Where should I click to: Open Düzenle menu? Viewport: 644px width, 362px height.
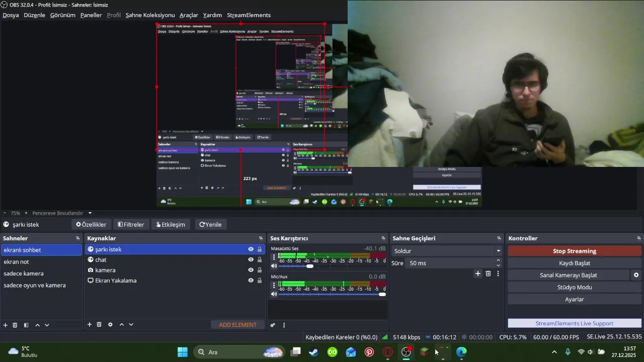point(34,15)
